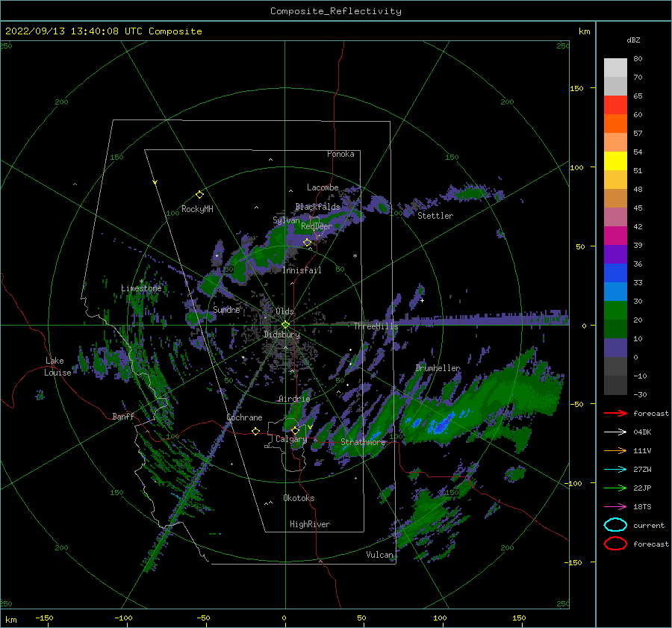Click the Composite_Reflectivity title
Image resolution: width=672 pixels, height=628 pixels.
tap(336, 11)
